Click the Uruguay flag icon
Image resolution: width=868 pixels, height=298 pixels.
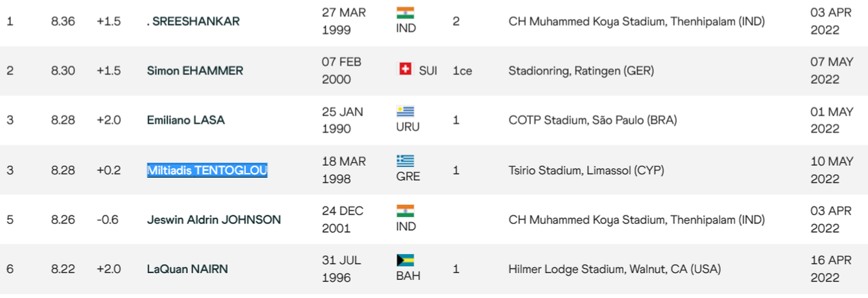405,111
